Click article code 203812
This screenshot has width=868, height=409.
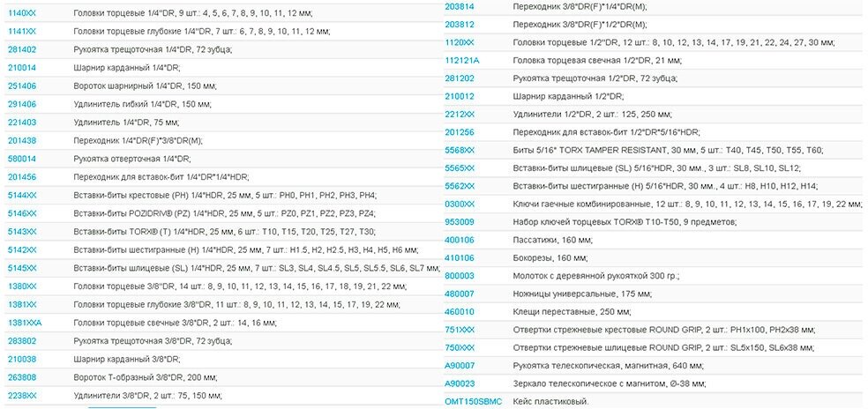click(460, 25)
